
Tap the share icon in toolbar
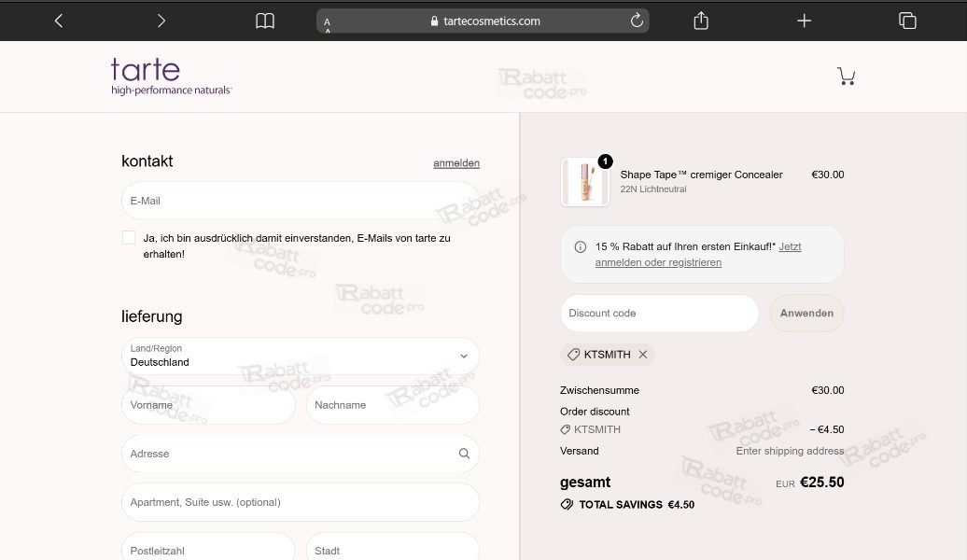[x=701, y=21]
